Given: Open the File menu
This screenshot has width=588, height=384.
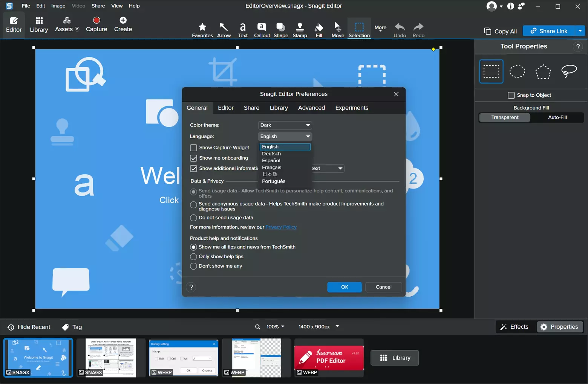Looking at the screenshot, I should tap(26, 6).
